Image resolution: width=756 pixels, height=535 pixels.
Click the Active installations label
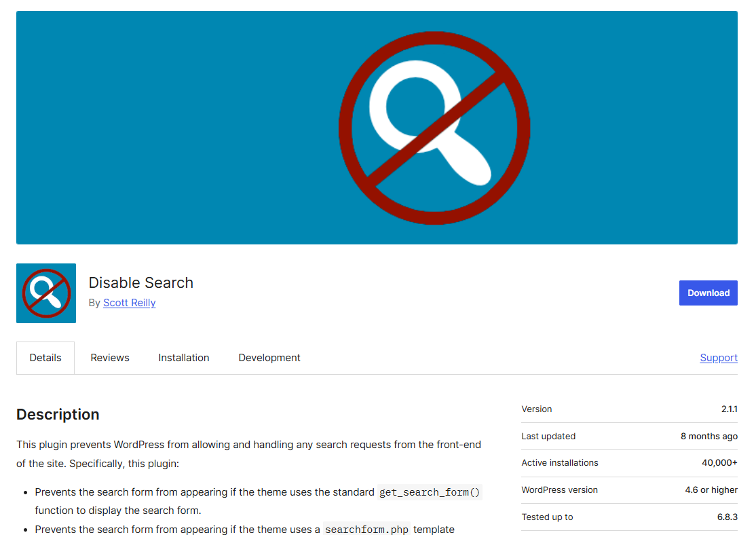click(x=560, y=462)
